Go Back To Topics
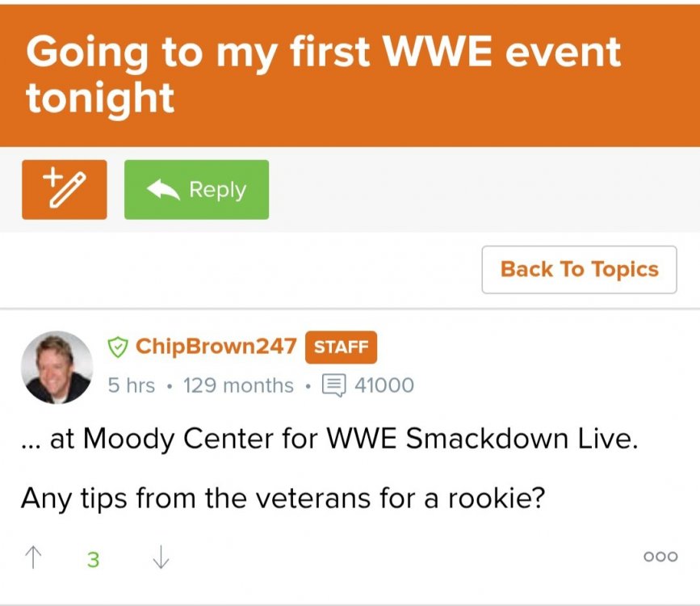The image size is (700, 606). point(579,270)
